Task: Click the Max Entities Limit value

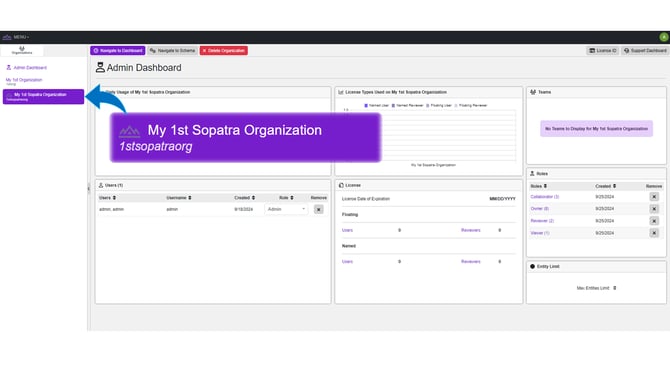Action: 614,288
